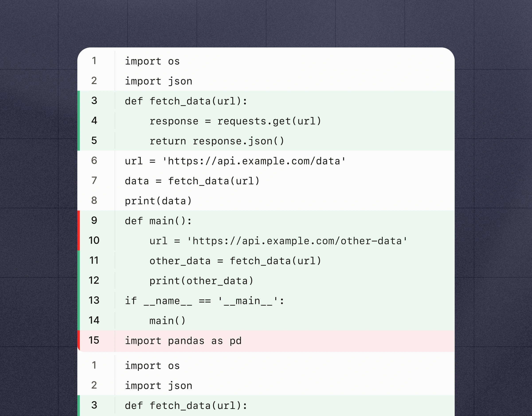Image resolution: width=532 pixels, height=416 pixels.
Task: Click the 'print(data)' line 8
Action: point(158,201)
